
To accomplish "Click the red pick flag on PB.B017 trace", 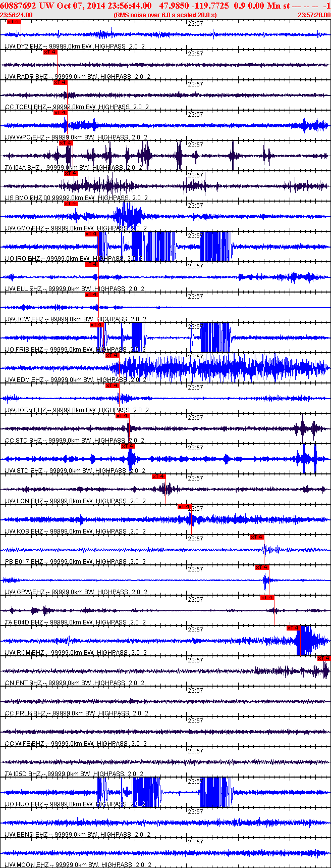I will coord(257,537).
